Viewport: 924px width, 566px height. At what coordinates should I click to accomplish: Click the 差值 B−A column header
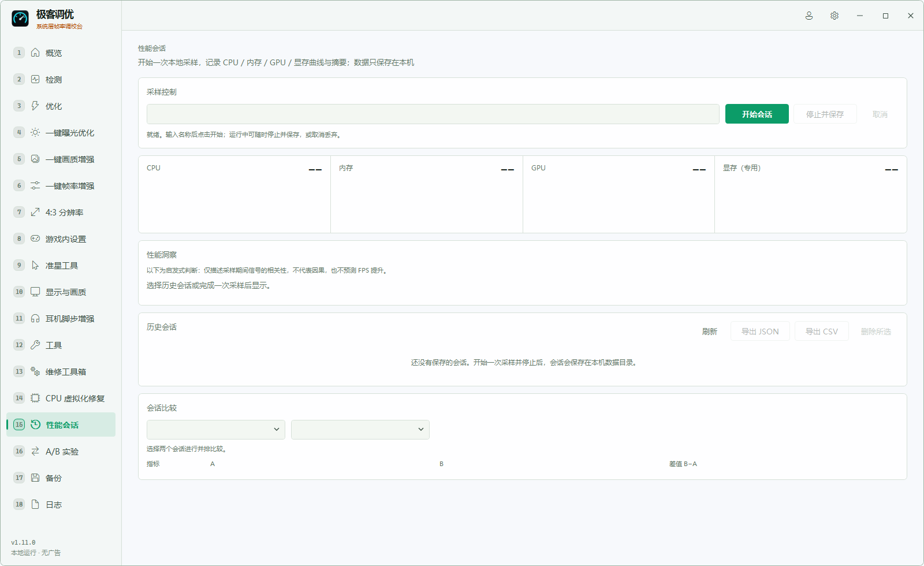coord(683,464)
